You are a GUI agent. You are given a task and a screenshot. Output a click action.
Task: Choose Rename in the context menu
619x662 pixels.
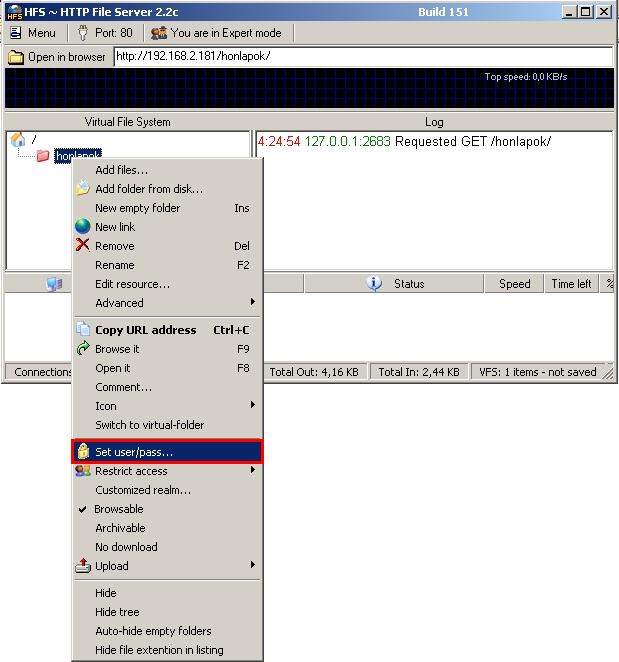tap(167, 265)
